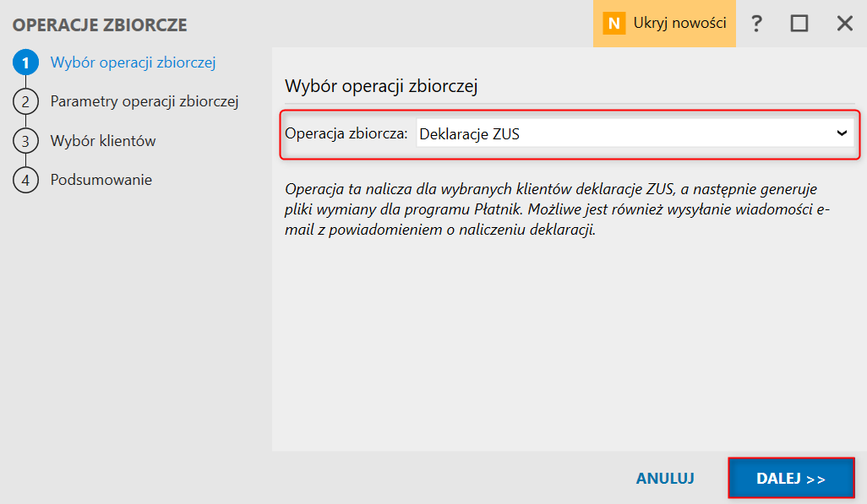This screenshot has height=504, width=867.
Task: Click the orange N news icon
Action: (x=613, y=24)
